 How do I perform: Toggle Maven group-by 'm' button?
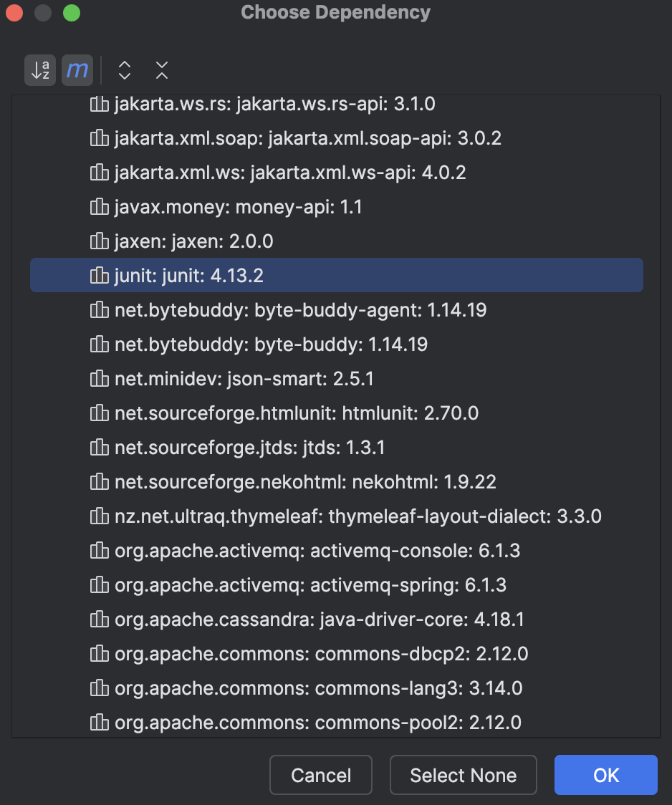(x=77, y=69)
